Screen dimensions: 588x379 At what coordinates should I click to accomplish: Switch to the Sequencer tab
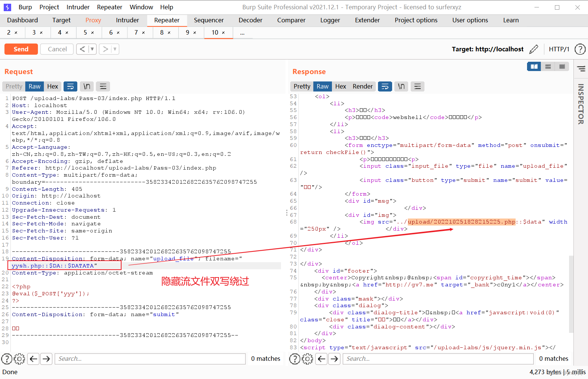(x=209, y=20)
